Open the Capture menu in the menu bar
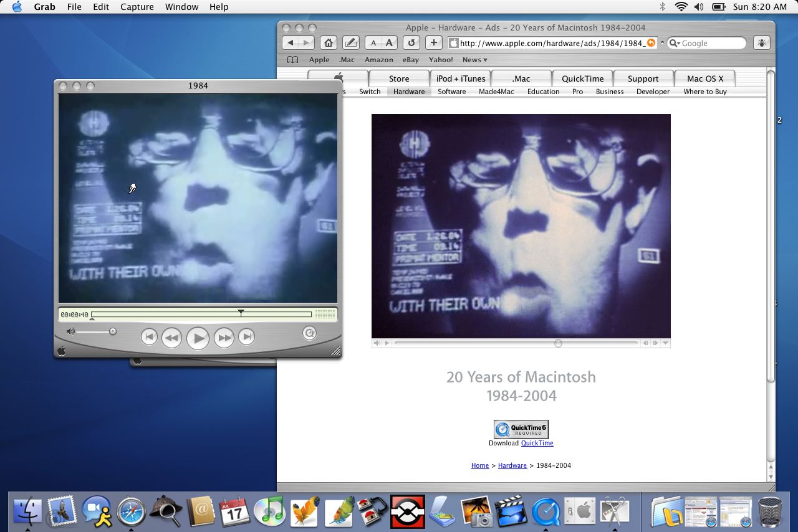798x532 pixels. click(x=137, y=7)
